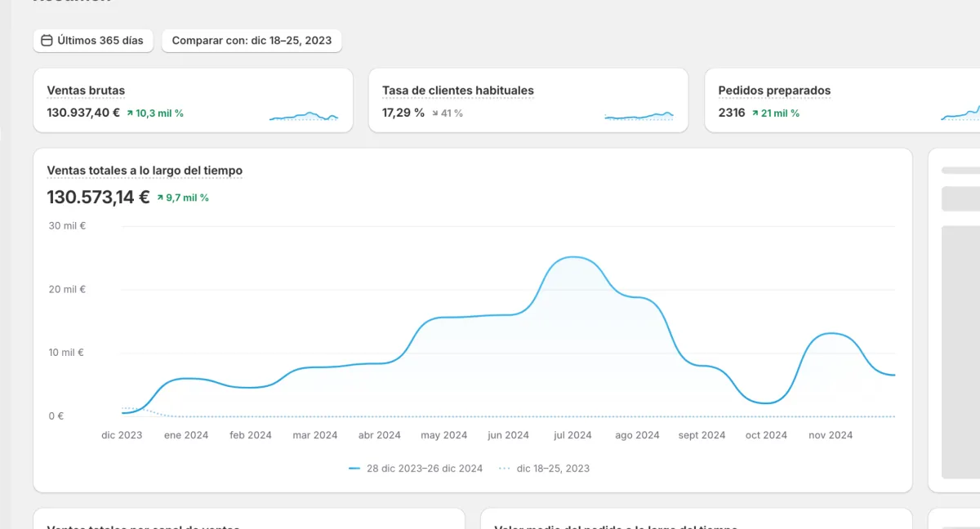Viewport: 980px width, 529px height.
Task: Open Ventas totales a lo largo del tiempo report
Action: tap(145, 171)
